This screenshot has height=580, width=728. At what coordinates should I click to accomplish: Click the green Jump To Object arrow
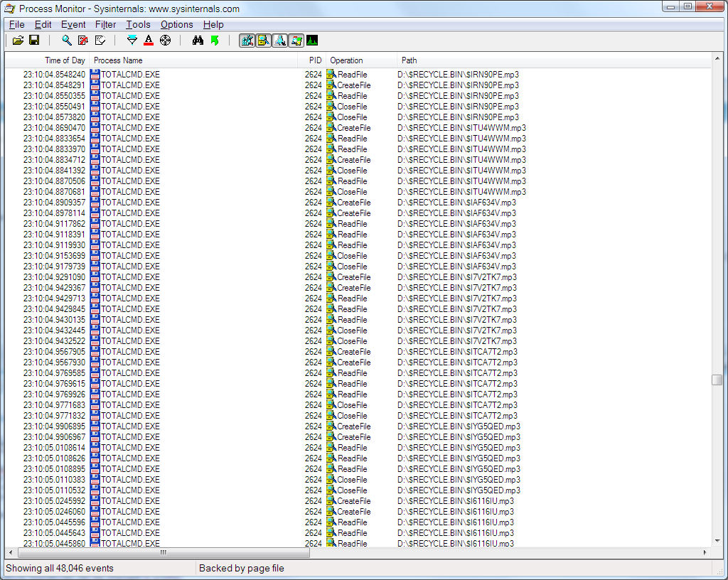[x=215, y=41]
